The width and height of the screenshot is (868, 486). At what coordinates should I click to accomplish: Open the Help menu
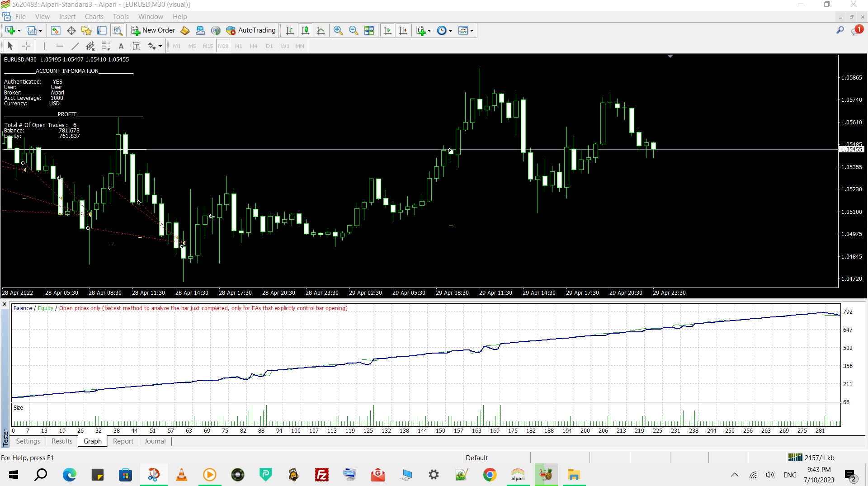click(179, 17)
